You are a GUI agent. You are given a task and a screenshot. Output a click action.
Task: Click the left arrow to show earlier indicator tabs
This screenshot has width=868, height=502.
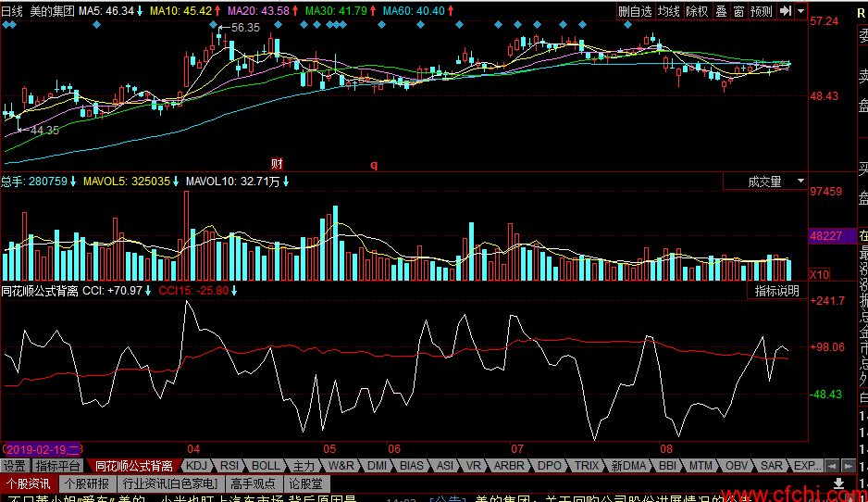click(x=832, y=466)
